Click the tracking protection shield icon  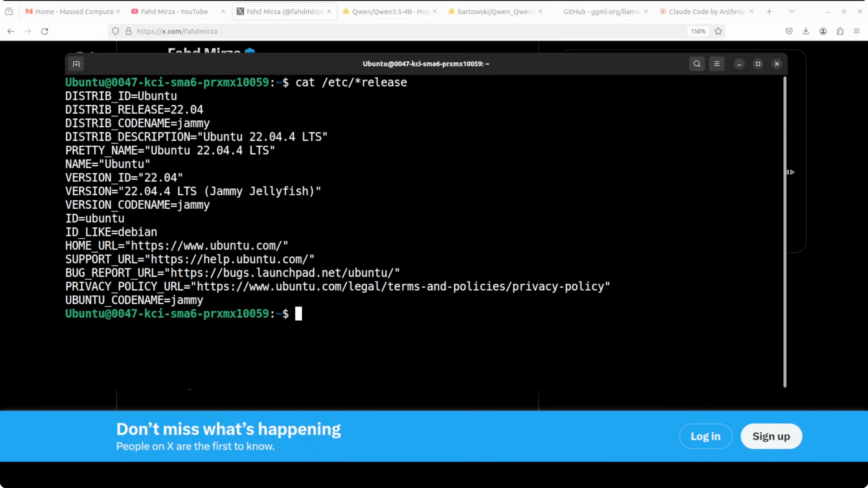point(116,31)
